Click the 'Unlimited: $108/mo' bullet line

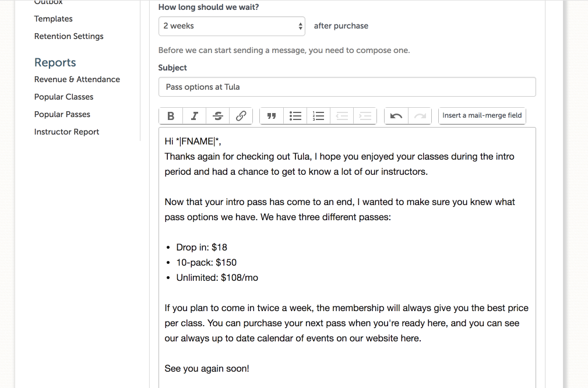pyautogui.click(x=217, y=278)
